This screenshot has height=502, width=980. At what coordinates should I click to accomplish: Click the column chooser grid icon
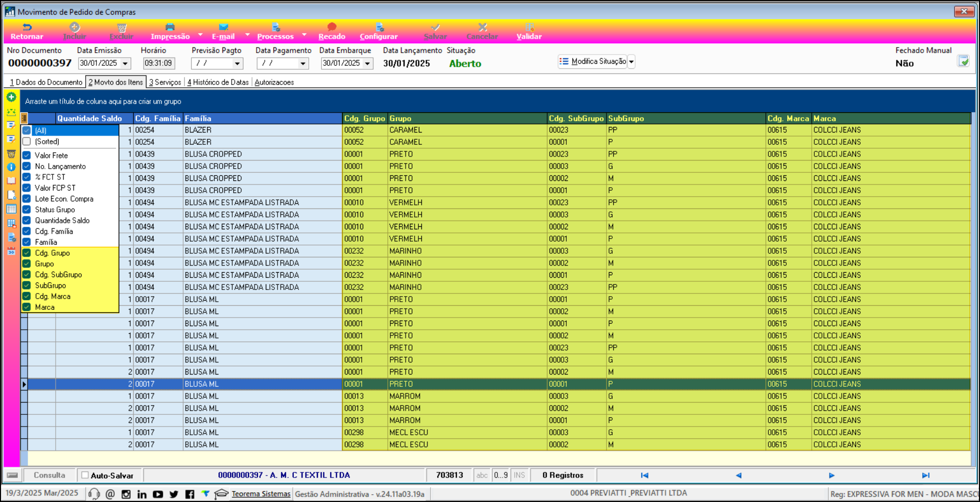click(x=24, y=118)
